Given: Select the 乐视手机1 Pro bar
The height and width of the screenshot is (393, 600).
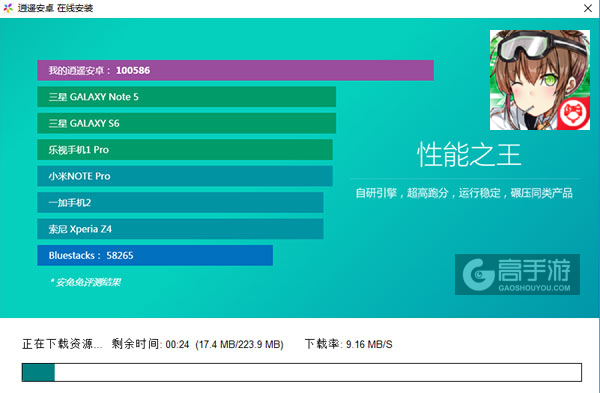Looking at the screenshot, I should point(185,150).
